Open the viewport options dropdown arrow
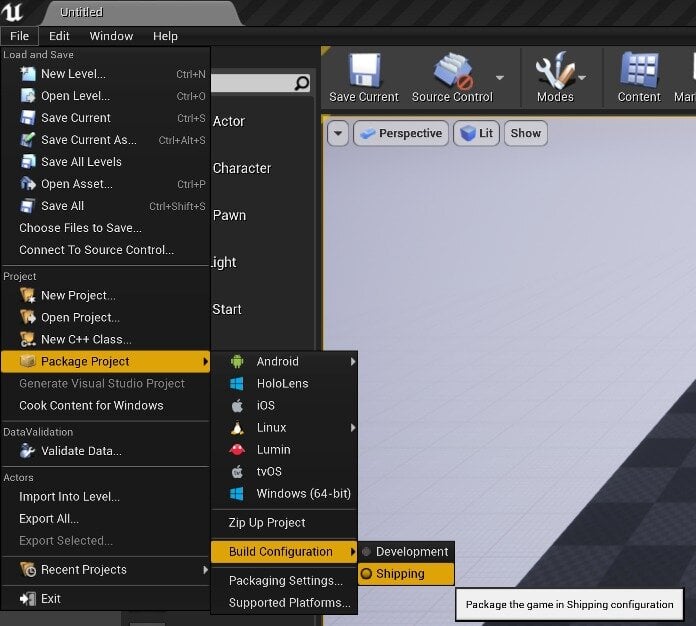The height and width of the screenshot is (626, 696). (x=338, y=133)
